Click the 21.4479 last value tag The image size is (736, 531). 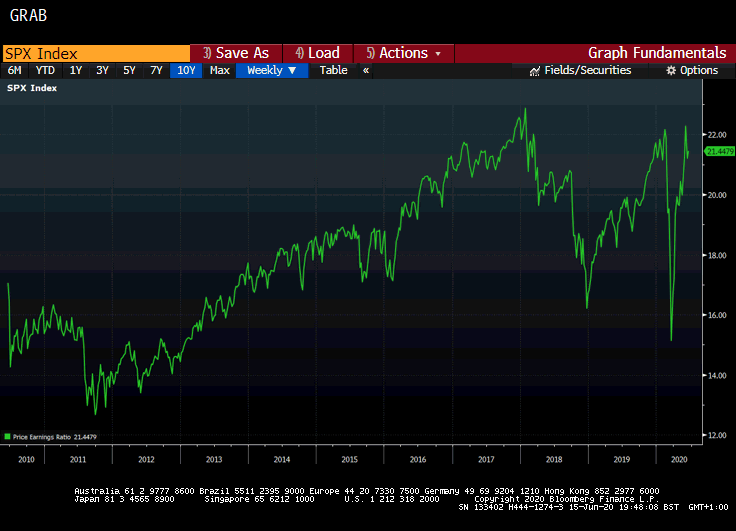pyautogui.click(x=719, y=151)
